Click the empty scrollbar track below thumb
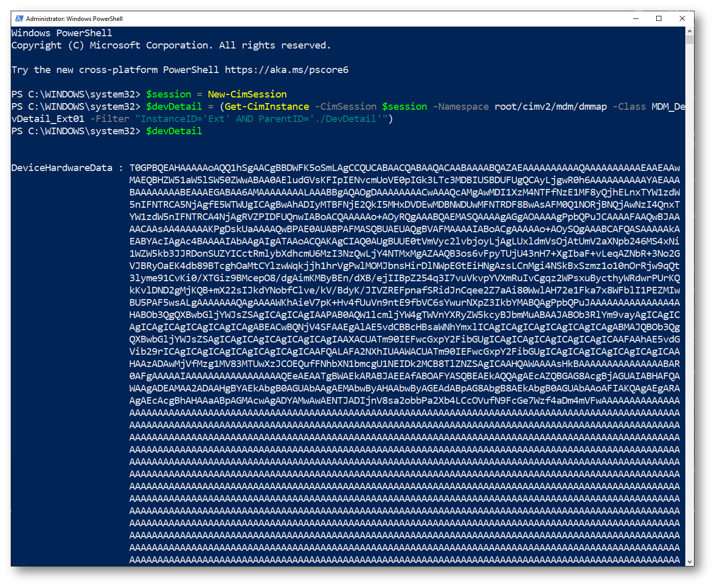The width and height of the screenshot is (716, 588). [x=689, y=306]
